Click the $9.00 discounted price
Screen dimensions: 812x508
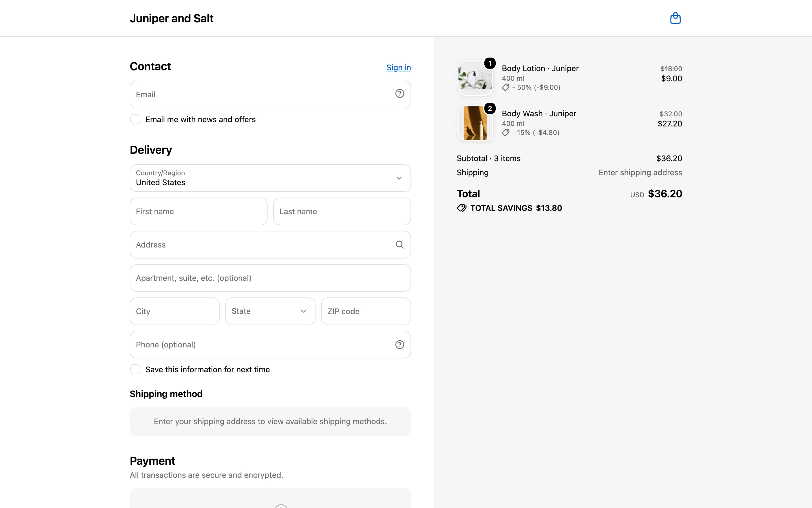tap(671, 79)
